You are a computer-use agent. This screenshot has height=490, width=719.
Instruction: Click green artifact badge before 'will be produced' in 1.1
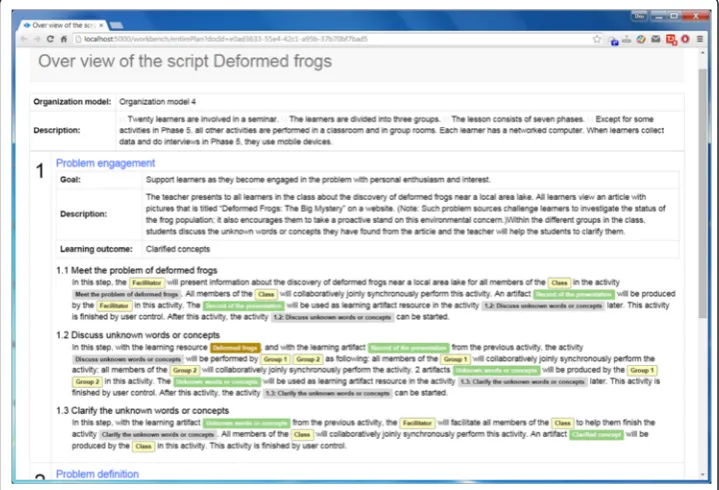pos(574,294)
